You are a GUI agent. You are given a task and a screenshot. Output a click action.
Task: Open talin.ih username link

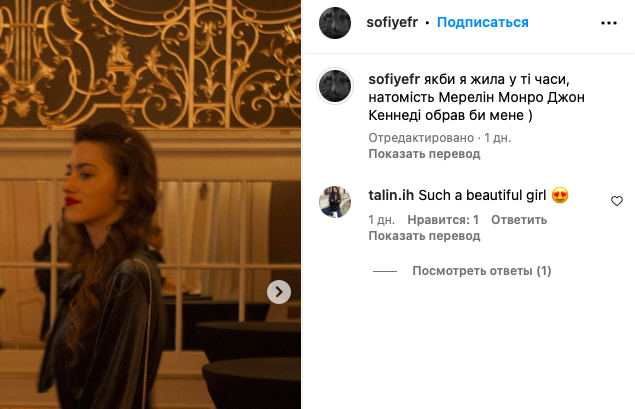point(390,195)
